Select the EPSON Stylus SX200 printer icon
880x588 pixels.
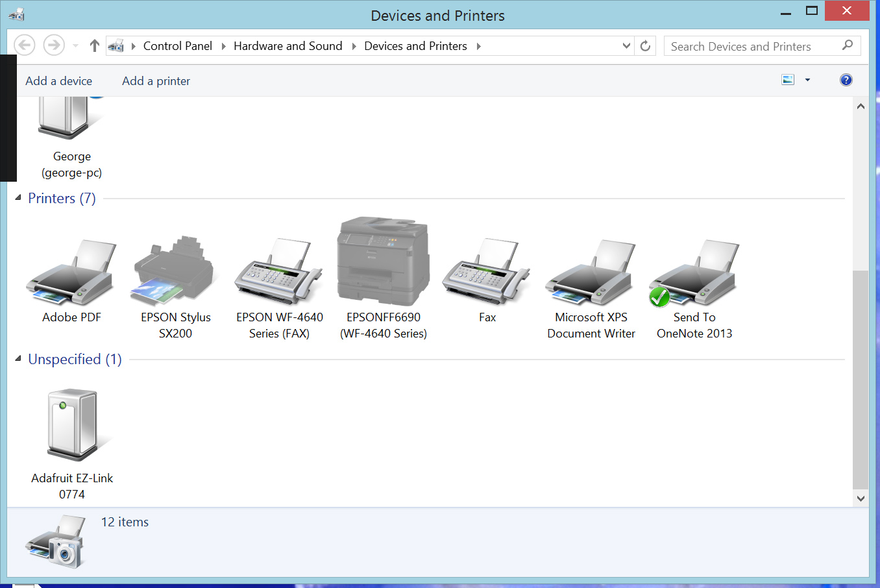coord(174,270)
